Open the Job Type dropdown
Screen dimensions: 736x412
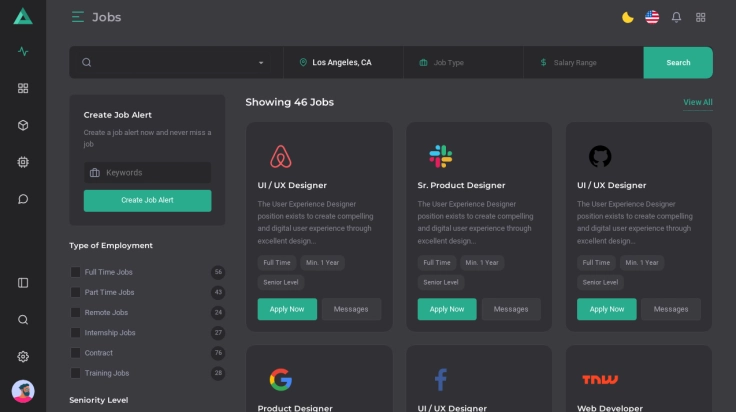click(x=463, y=63)
